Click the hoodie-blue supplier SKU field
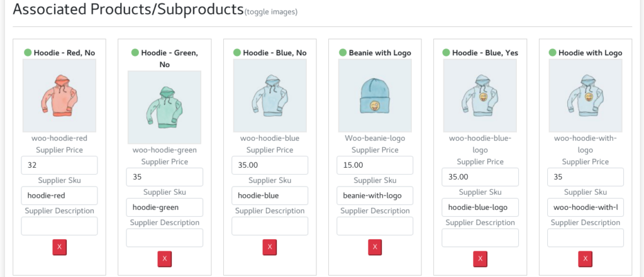 click(270, 195)
